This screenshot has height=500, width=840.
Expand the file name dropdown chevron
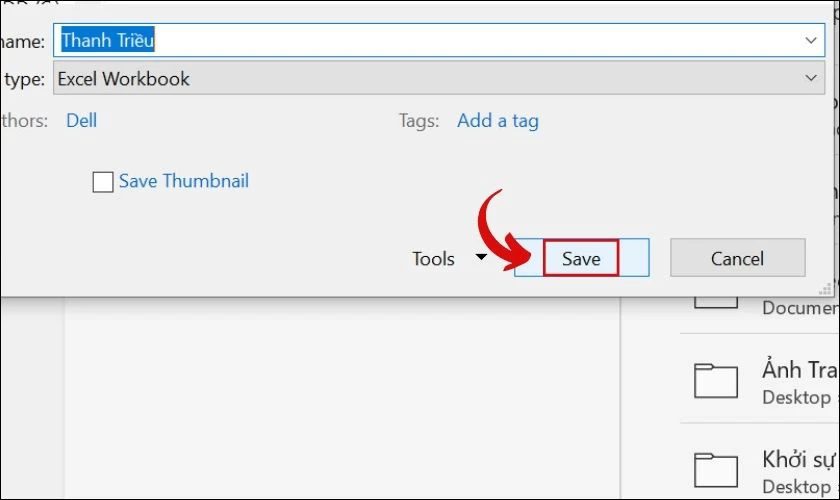click(x=811, y=40)
